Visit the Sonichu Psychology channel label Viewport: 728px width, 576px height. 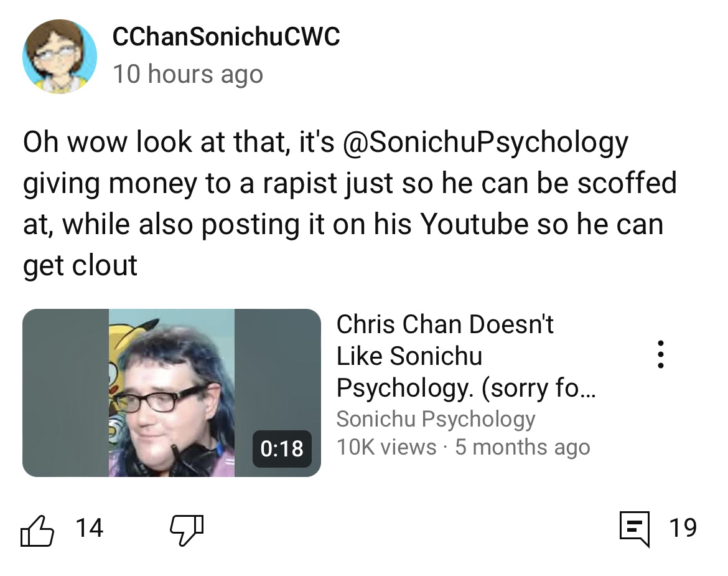point(436,419)
